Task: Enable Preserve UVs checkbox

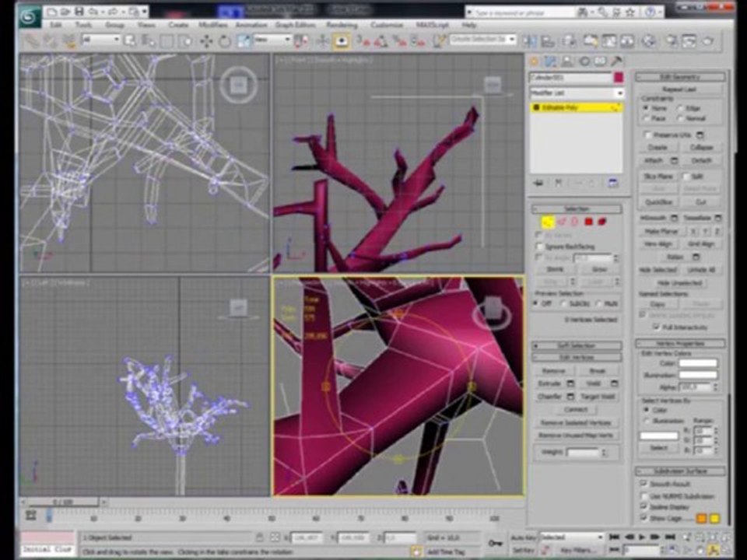Action: point(647,135)
